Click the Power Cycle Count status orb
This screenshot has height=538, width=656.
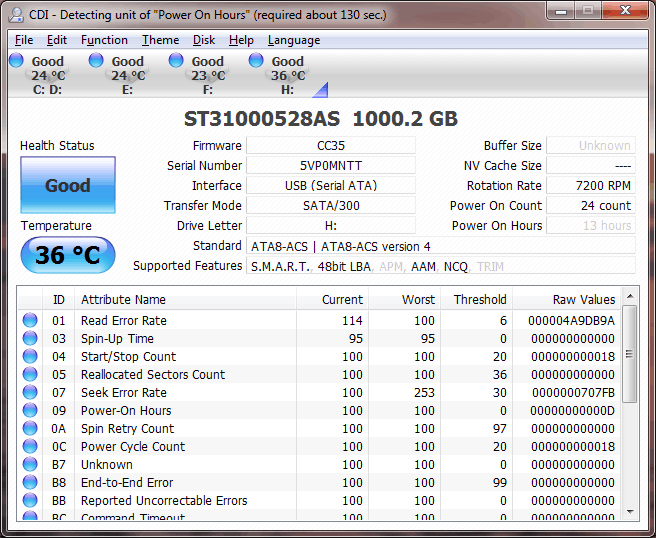30,446
